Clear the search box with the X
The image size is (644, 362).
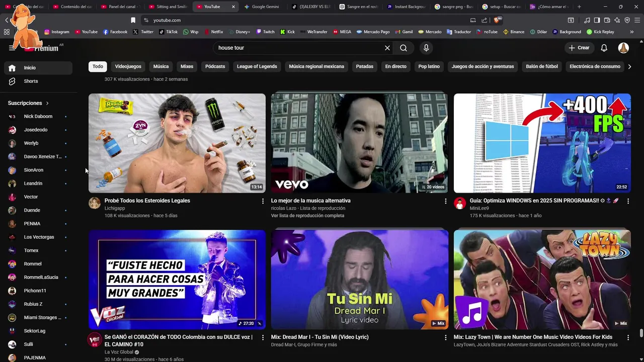[387, 48]
